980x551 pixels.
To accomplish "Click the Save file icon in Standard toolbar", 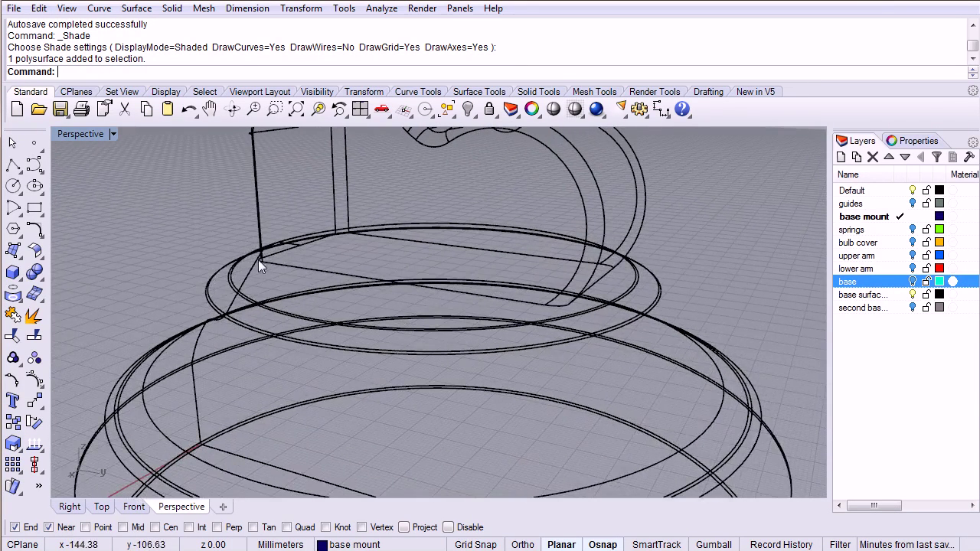I will [60, 109].
